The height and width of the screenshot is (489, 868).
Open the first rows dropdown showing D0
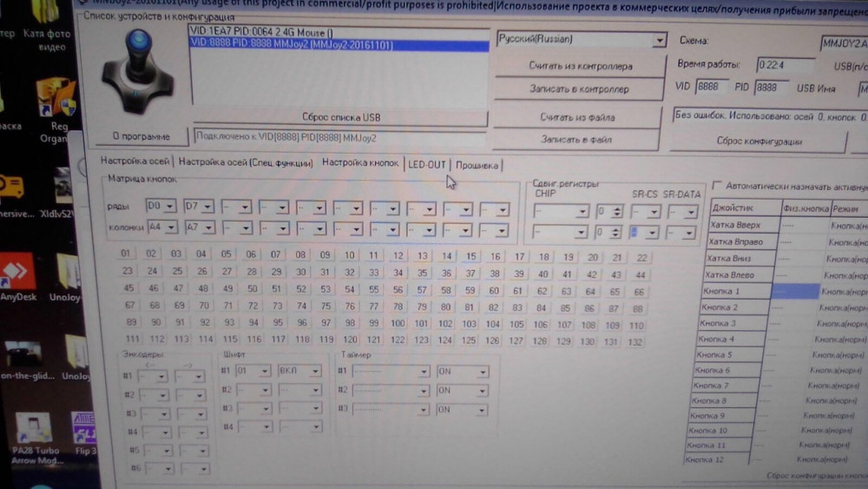[161, 206]
